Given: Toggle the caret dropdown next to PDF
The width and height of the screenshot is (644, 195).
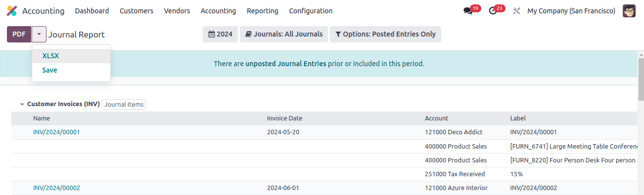Looking at the screenshot, I should pos(39,34).
